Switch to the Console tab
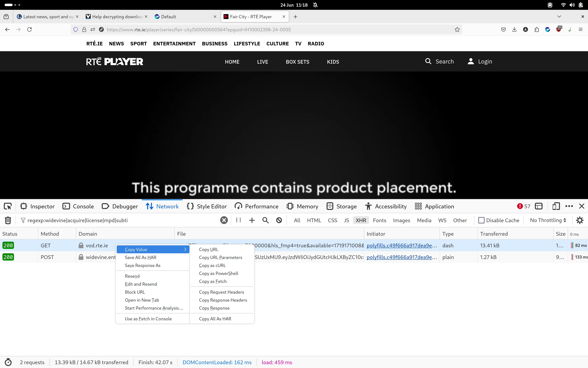 (78, 206)
